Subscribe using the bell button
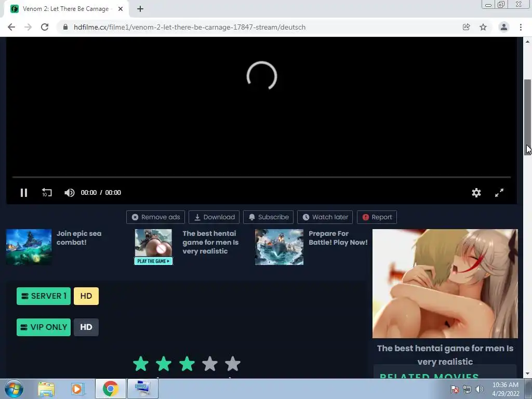The image size is (532, 399). point(268,217)
